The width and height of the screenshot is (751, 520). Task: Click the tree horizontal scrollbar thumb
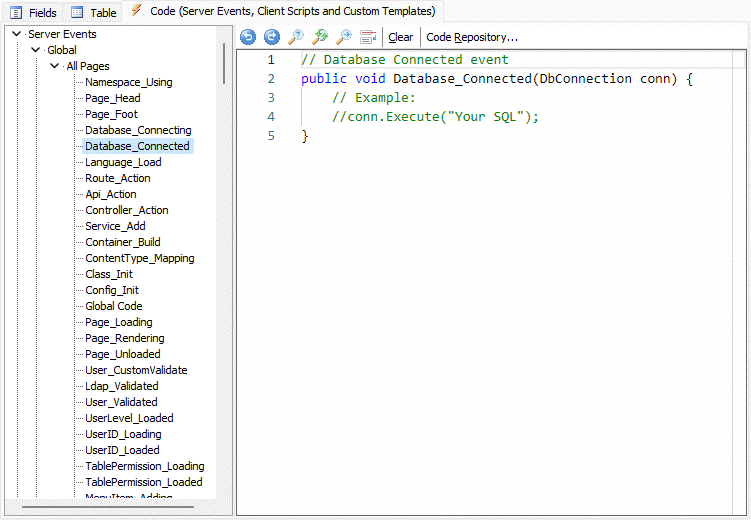pyautogui.click(x=108, y=507)
